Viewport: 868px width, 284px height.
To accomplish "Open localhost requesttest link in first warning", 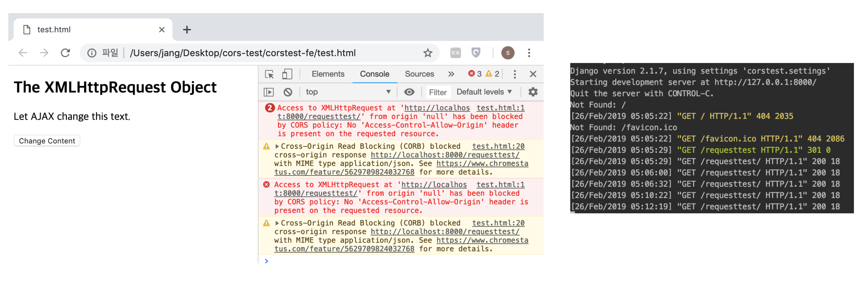I will point(445,155).
